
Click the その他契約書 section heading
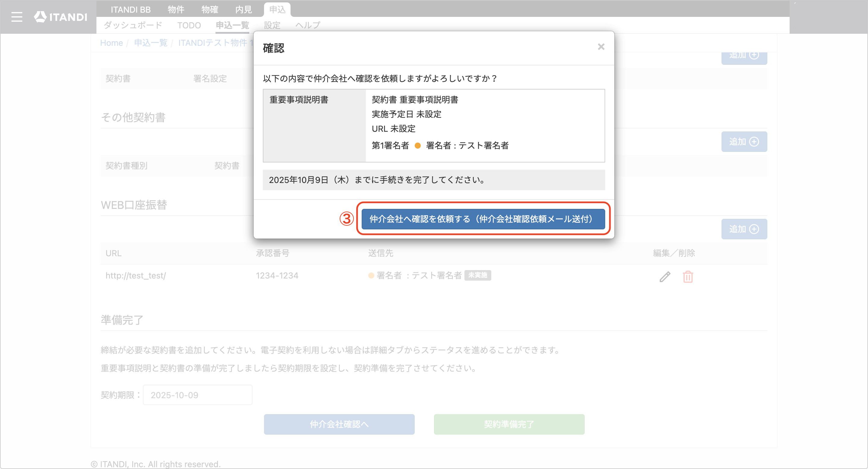click(x=133, y=117)
